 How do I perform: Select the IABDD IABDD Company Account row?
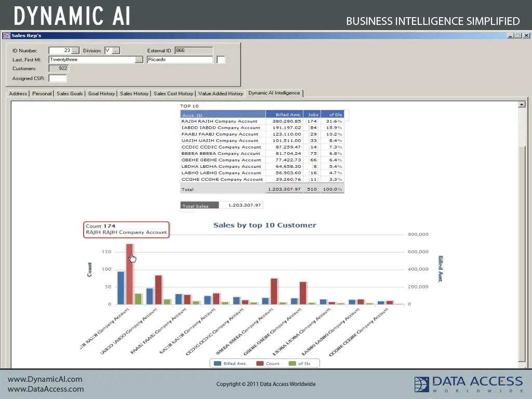(x=262, y=128)
